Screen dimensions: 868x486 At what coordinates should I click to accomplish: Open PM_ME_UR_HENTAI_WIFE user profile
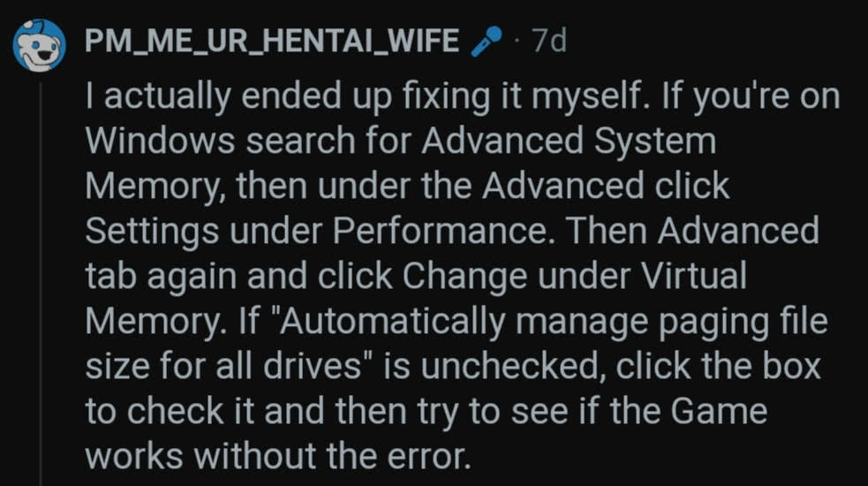click(x=272, y=42)
